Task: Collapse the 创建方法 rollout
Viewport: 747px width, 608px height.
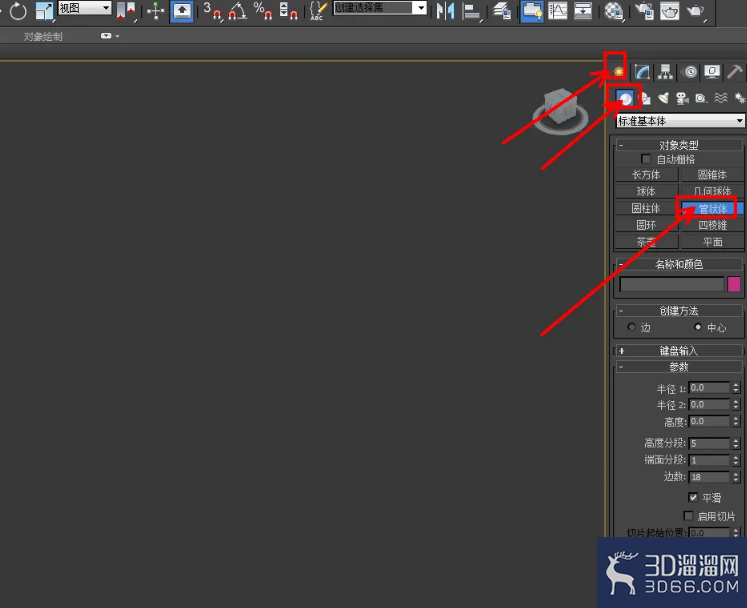Action: point(679,311)
